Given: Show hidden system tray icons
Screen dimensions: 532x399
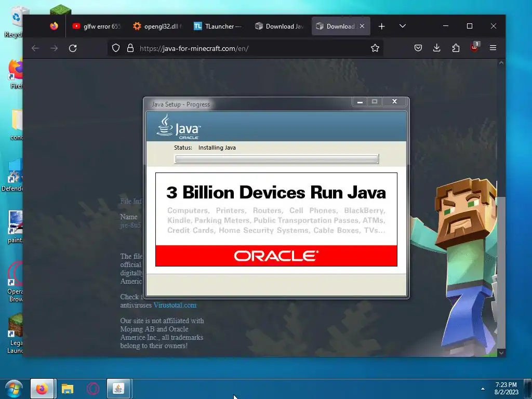Looking at the screenshot, I should (x=483, y=389).
